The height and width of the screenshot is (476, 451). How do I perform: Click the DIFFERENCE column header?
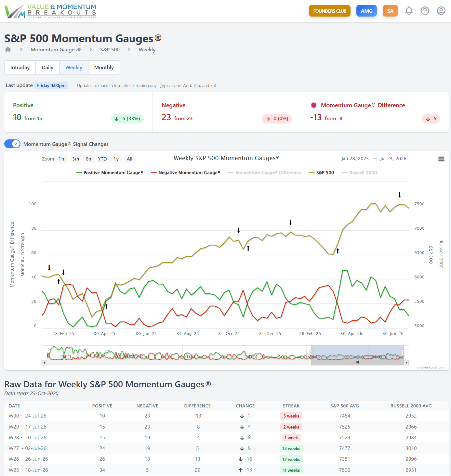[197, 406]
